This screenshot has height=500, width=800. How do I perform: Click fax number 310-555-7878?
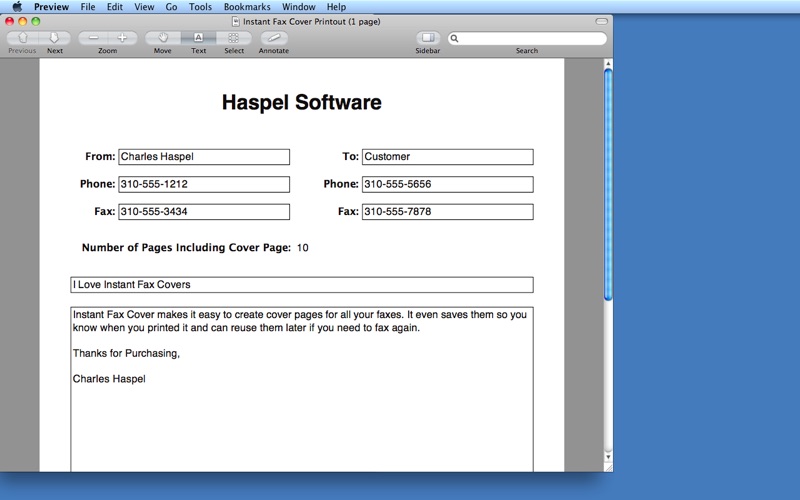tap(398, 212)
